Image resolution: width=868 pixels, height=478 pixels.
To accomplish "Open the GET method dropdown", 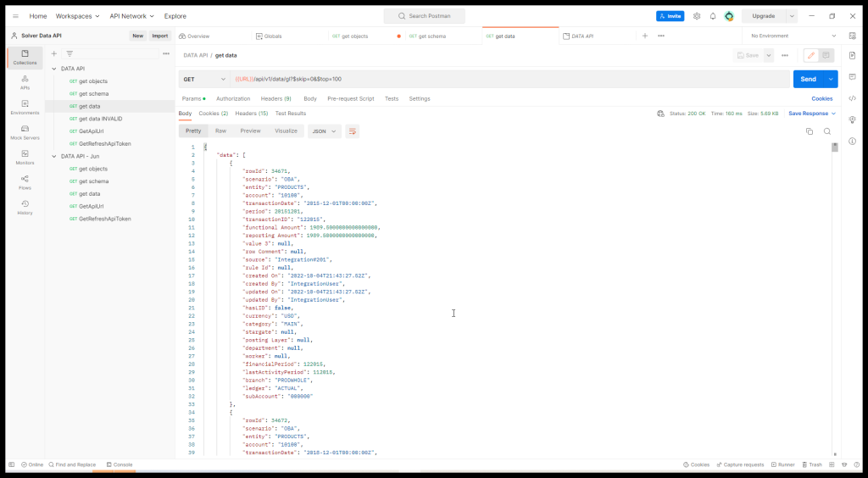I will [204, 79].
